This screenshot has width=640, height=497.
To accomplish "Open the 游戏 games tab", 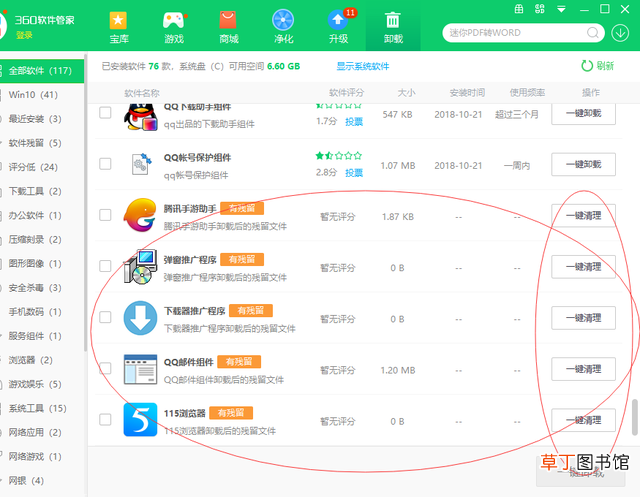I will pos(174,27).
